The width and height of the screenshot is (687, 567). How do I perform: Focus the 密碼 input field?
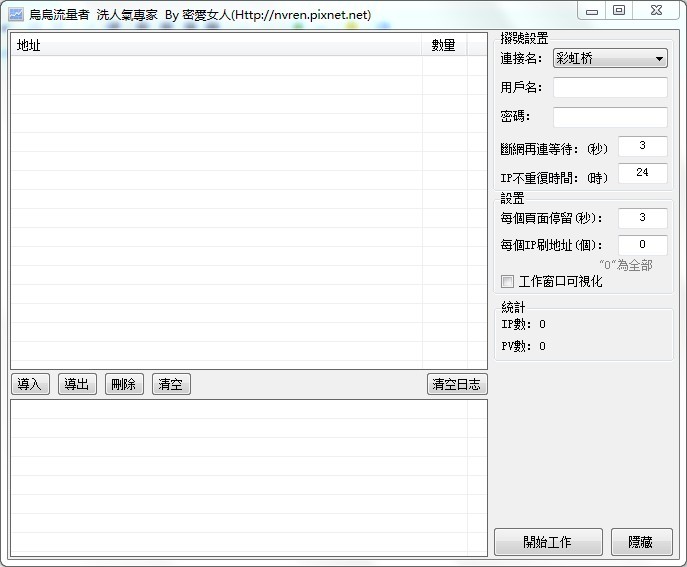point(610,117)
